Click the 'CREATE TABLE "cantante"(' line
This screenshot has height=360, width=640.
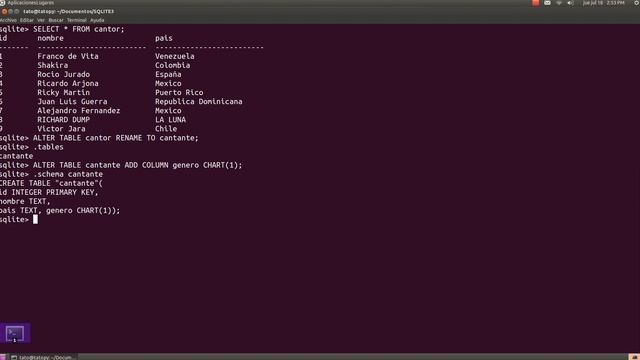pos(51,183)
